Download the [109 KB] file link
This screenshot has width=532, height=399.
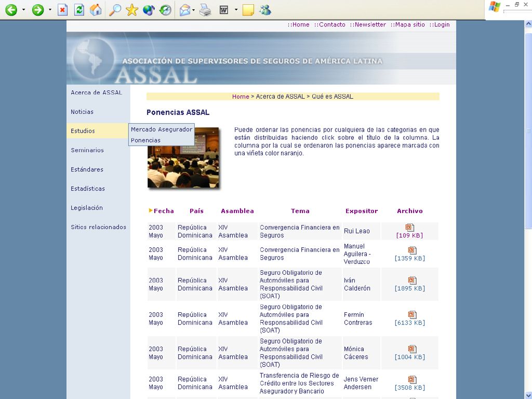click(409, 235)
